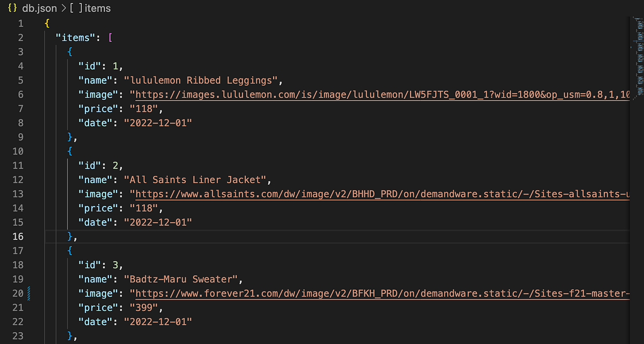Click line number 16 in gutter
The image size is (644, 344).
pyautogui.click(x=18, y=236)
